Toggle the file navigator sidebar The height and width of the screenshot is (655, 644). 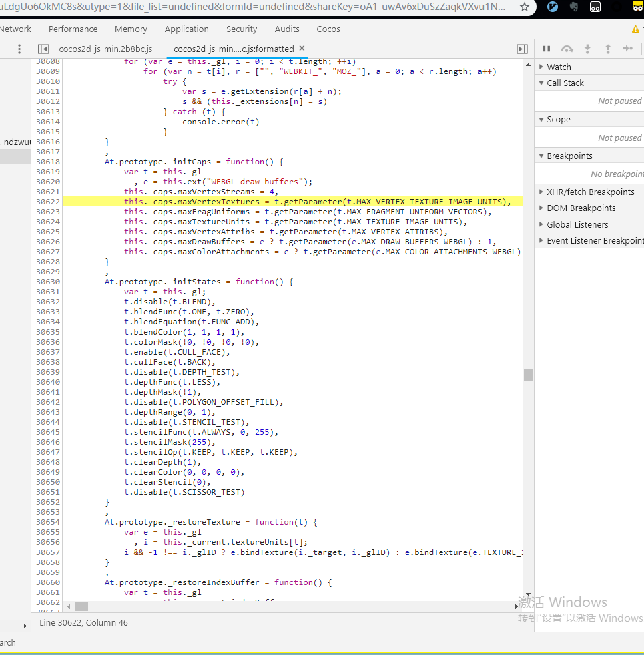tap(43, 49)
